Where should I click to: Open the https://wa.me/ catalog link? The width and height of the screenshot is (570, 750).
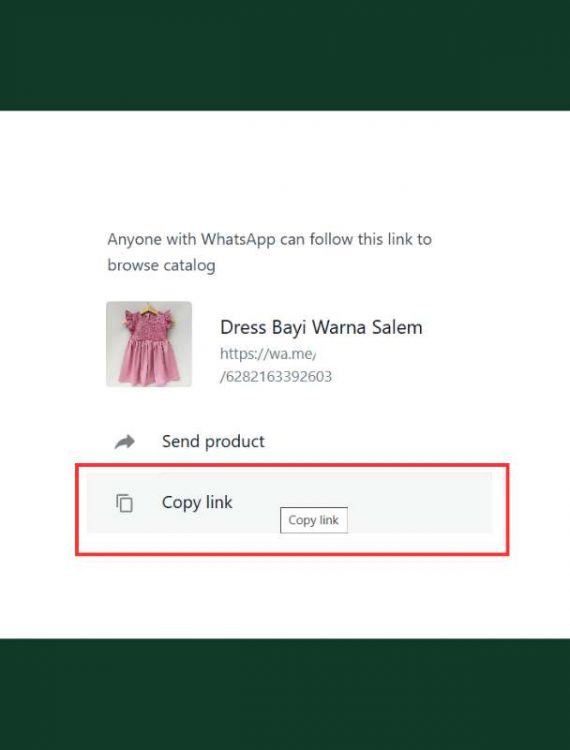pyautogui.click(x=268, y=354)
